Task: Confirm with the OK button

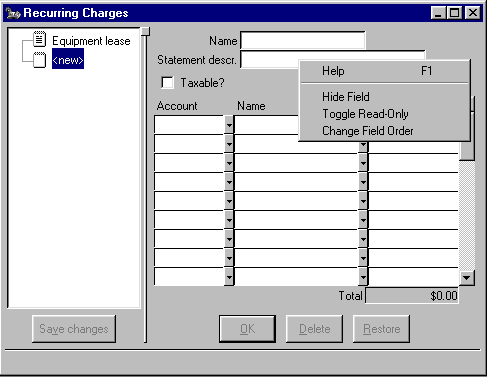Action: [x=247, y=329]
